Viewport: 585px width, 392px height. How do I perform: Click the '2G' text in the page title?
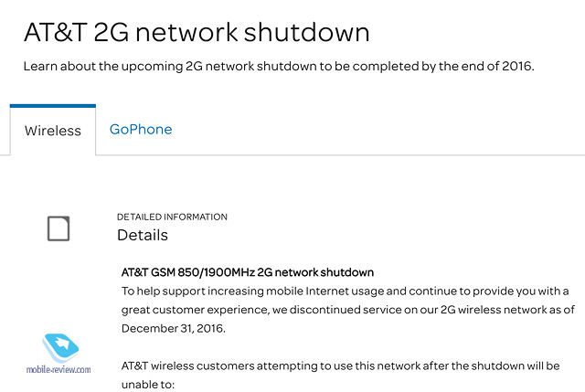(112, 32)
